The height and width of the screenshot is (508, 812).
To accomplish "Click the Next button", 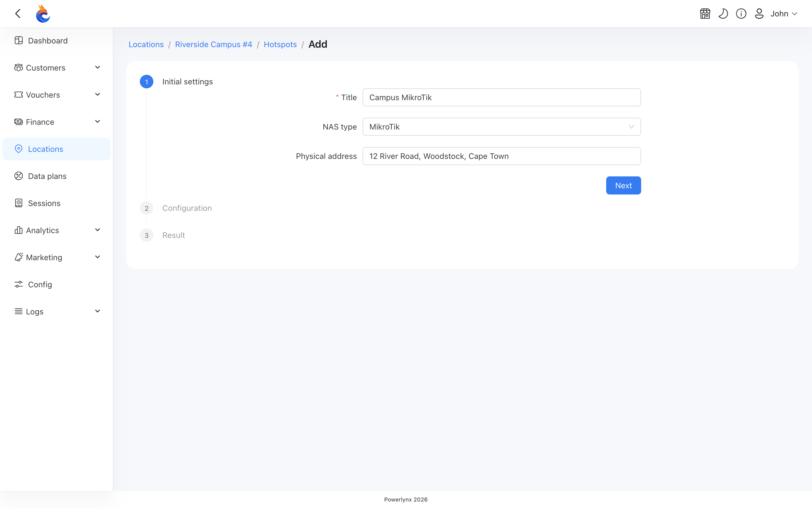I will [623, 185].
